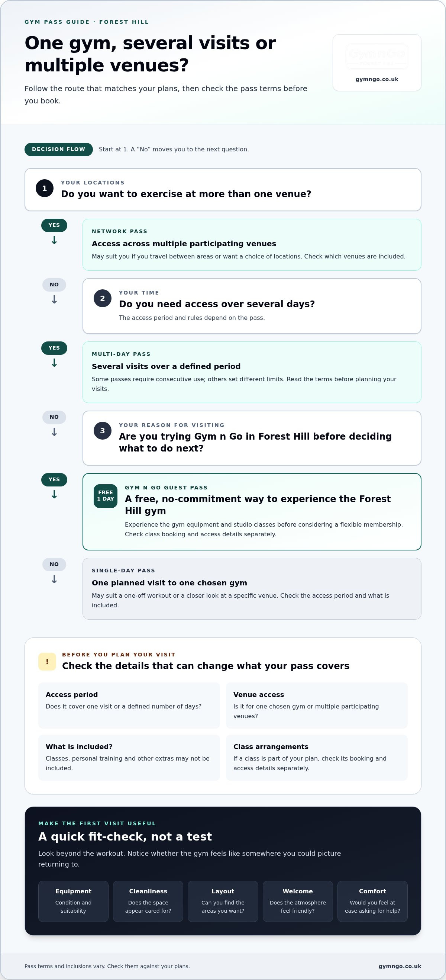Click the yellow exclamation warning icon

[x=47, y=662]
